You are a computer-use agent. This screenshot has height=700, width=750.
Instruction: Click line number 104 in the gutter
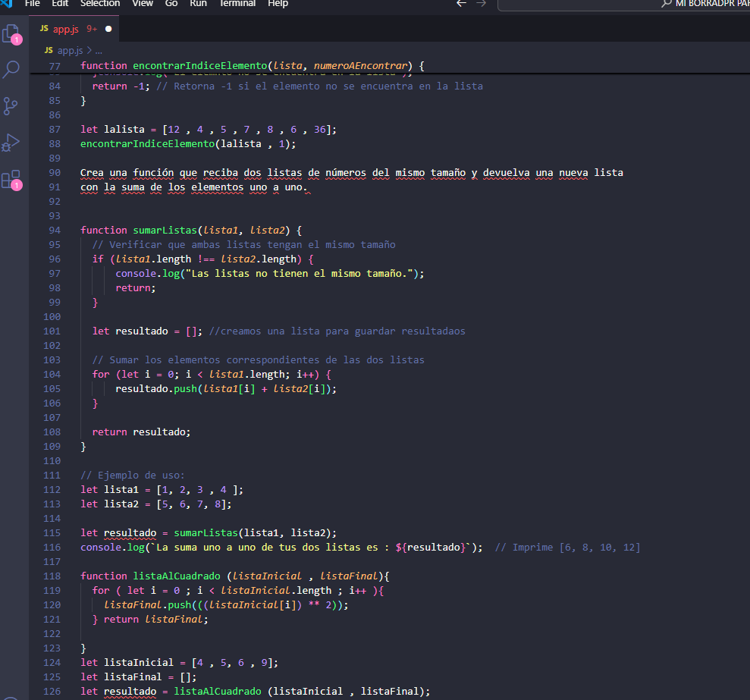coord(52,374)
